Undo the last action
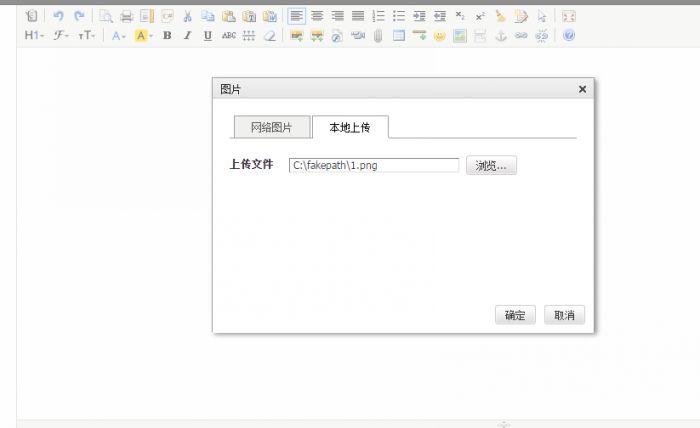 [x=58, y=16]
